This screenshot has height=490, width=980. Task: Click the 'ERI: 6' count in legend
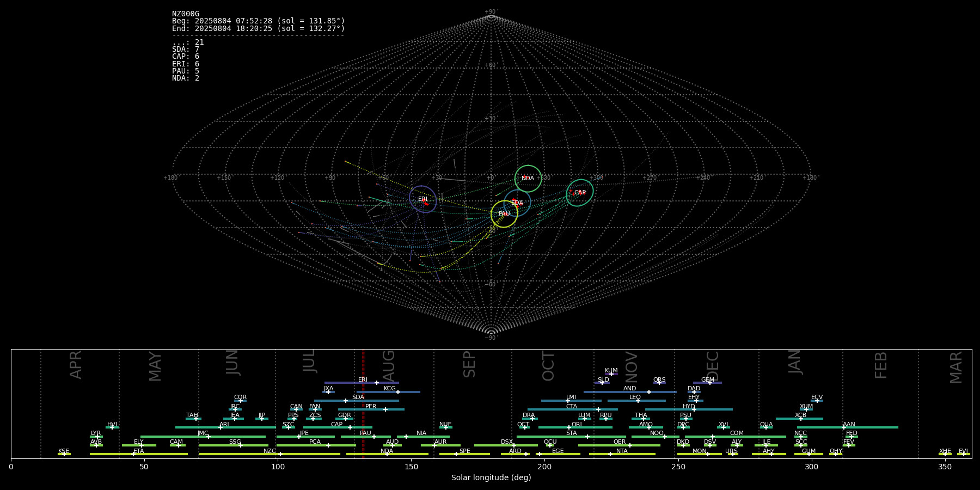[186, 64]
